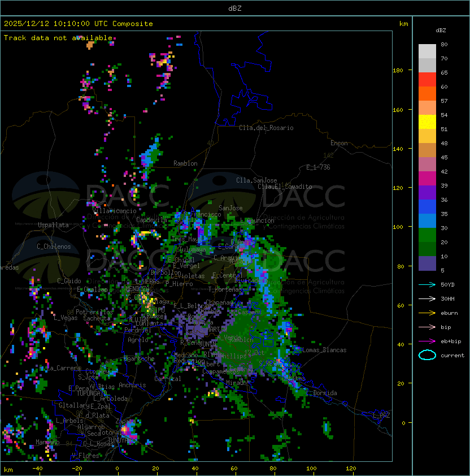The height and width of the screenshot is (476, 470).
Task: Click the 'Villavicencio' place label
Action: tap(115, 211)
